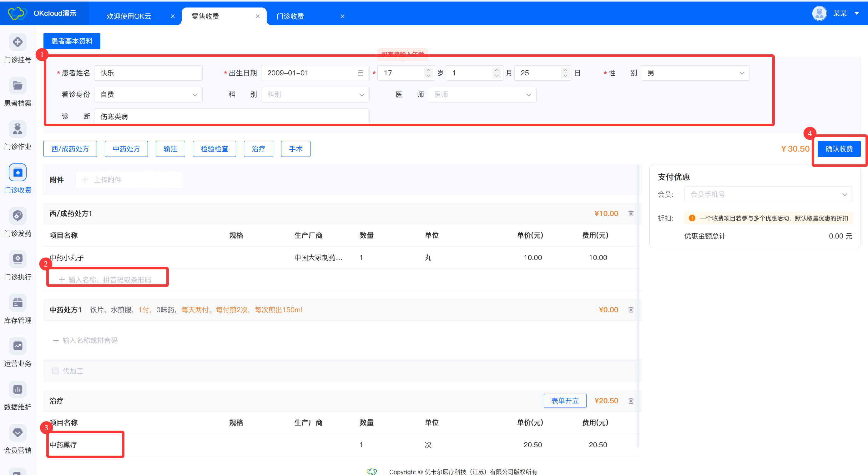Open the 数据维护 chart icon
Viewport: 868px width, 475px height.
click(18, 389)
